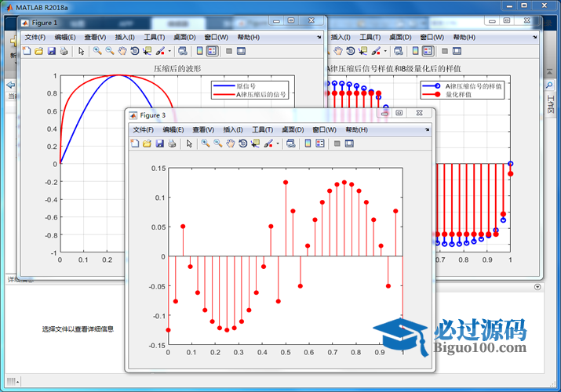
Task: Enable Pan hand tool in Figure 3
Action: click(231, 143)
